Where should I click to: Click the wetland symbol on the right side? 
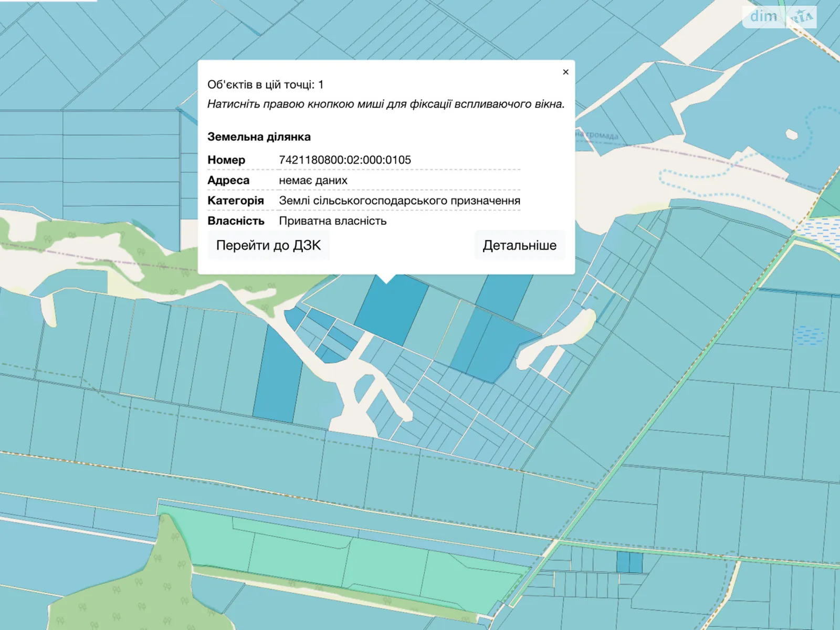coord(809,335)
